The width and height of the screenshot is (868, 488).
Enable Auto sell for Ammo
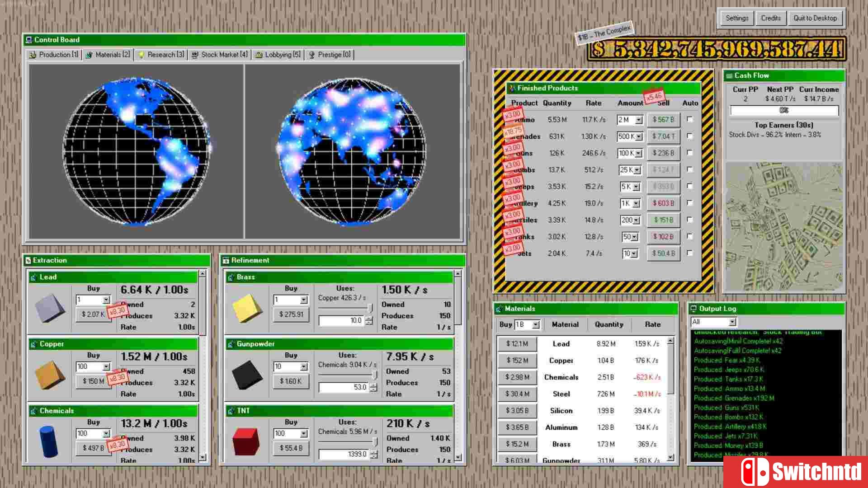pyautogui.click(x=690, y=119)
